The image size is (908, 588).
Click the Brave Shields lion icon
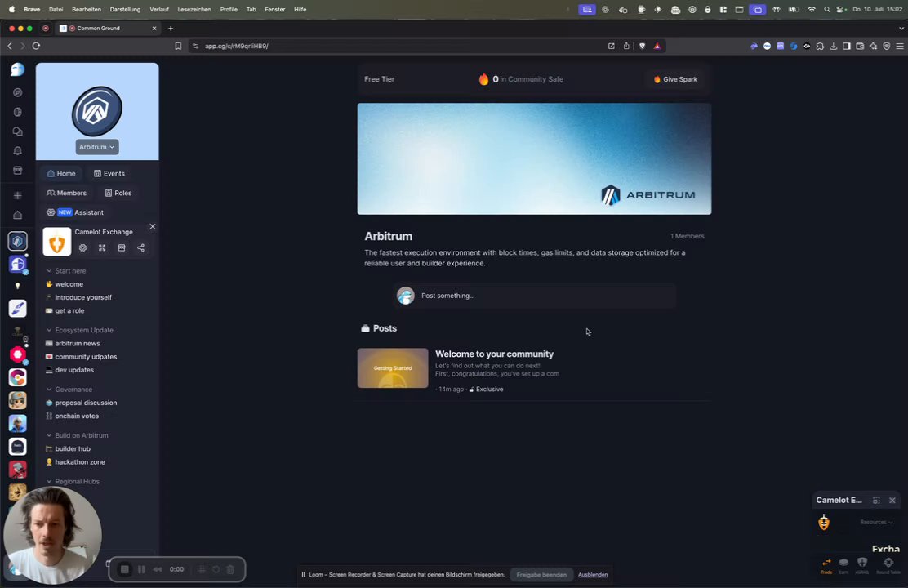point(642,46)
